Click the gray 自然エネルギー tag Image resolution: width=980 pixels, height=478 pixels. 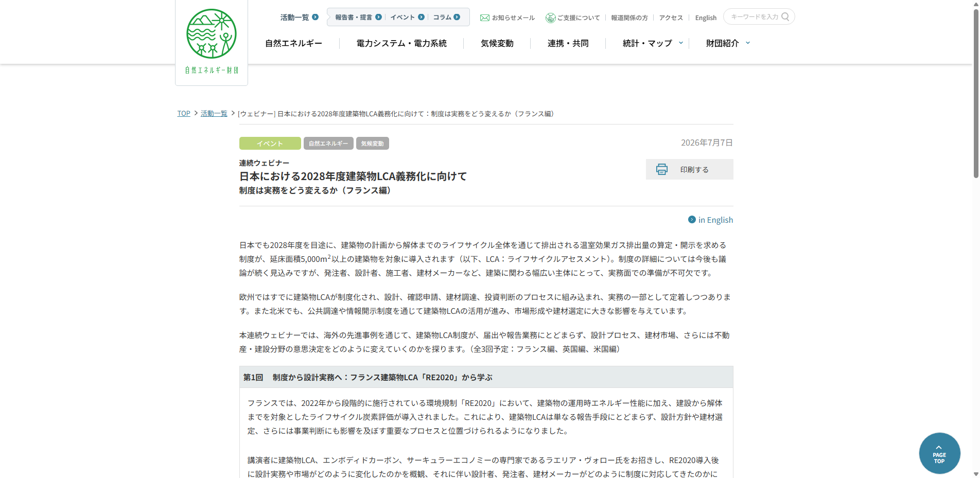tap(328, 144)
